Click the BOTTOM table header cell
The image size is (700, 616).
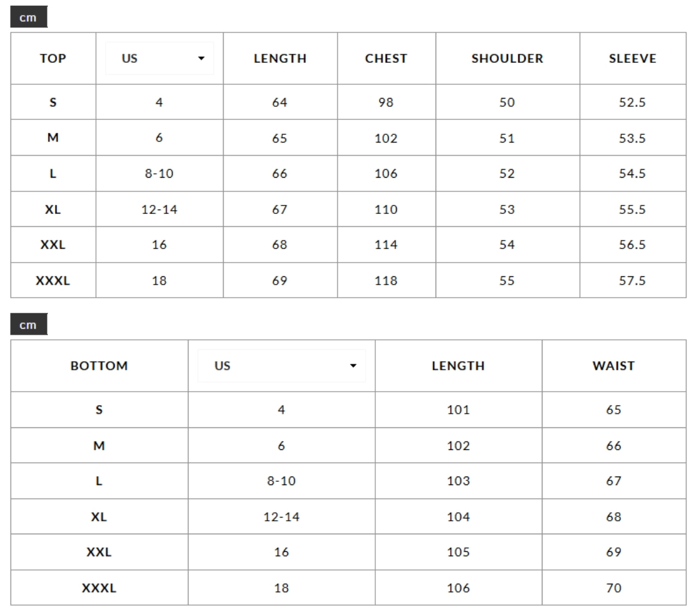(x=99, y=366)
